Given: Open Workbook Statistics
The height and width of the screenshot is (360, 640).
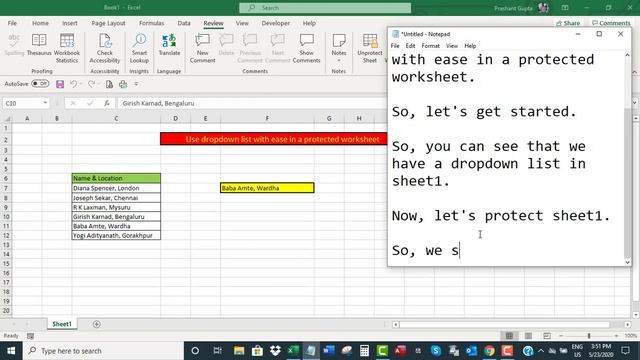Looking at the screenshot, I should tap(67, 48).
